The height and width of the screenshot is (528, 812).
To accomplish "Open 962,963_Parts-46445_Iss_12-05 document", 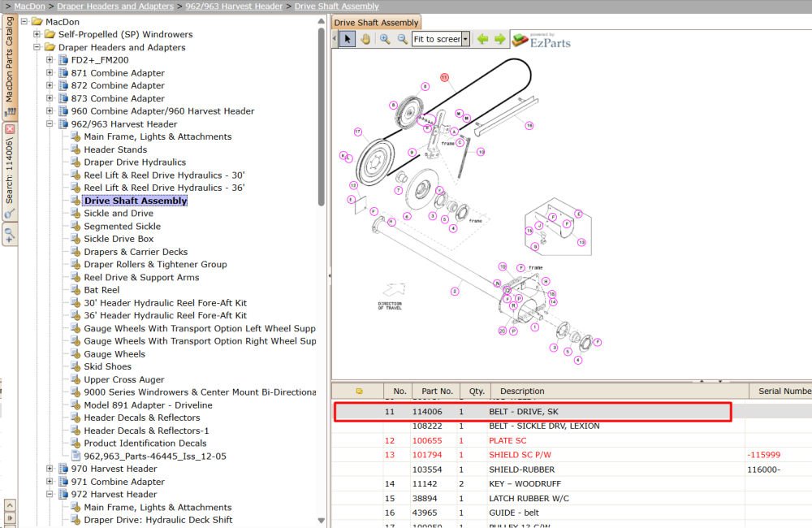I will (155, 456).
